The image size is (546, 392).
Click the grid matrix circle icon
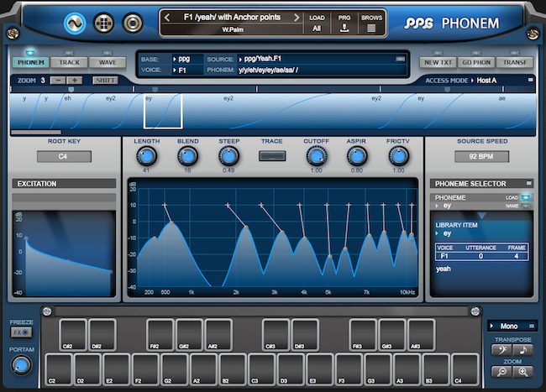click(105, 23)
